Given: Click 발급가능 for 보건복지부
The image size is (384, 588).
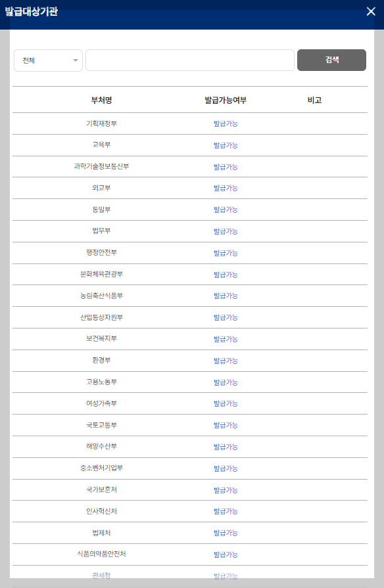Looking at the screenshot, I should point(225,339).
